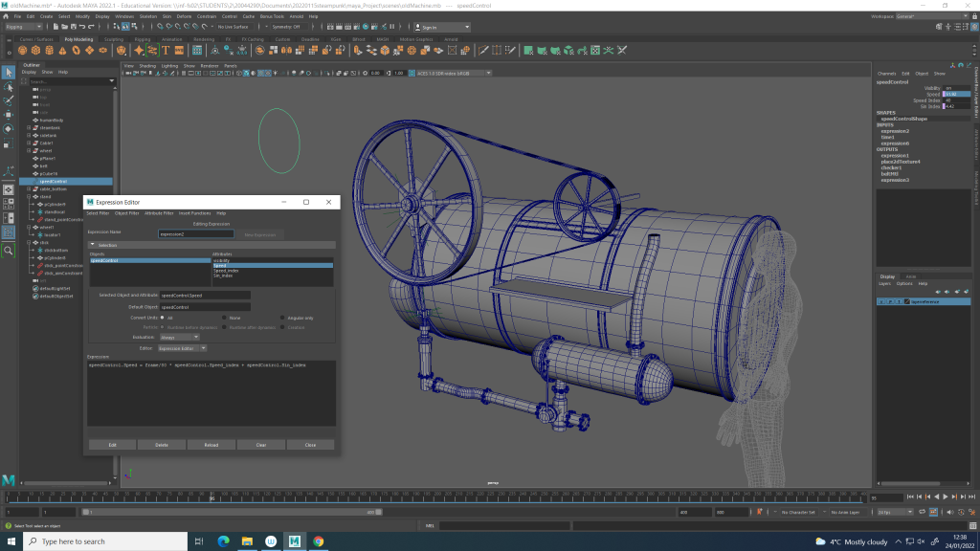Collapse the Selection section in Expression Editor
The width and height of the screenshot is (980, 551).
coord(92,245)
